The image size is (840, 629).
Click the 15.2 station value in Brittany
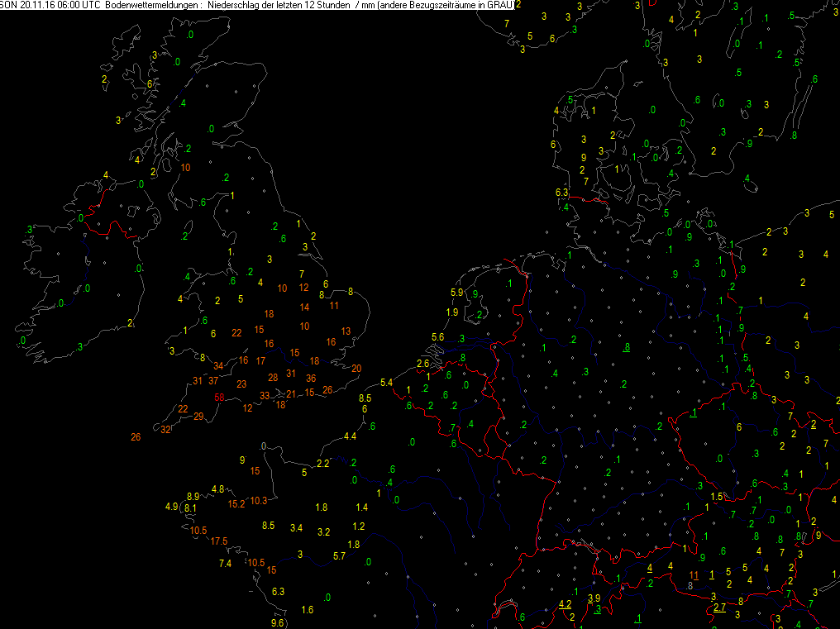coord(236,503)
